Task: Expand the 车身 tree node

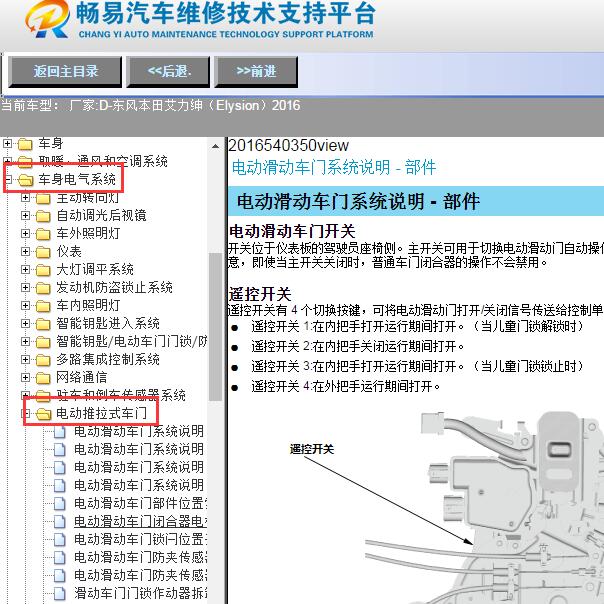Action: [7, 144]
